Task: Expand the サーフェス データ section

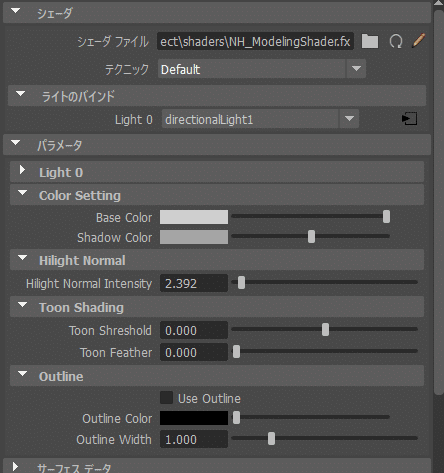Action: point(15,466)
